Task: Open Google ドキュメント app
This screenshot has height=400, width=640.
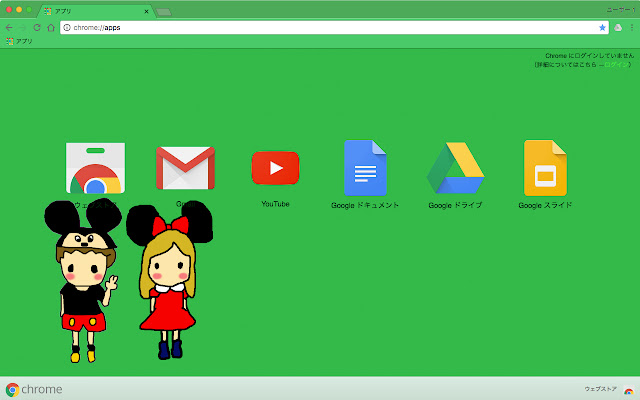Action: point(365,168)
